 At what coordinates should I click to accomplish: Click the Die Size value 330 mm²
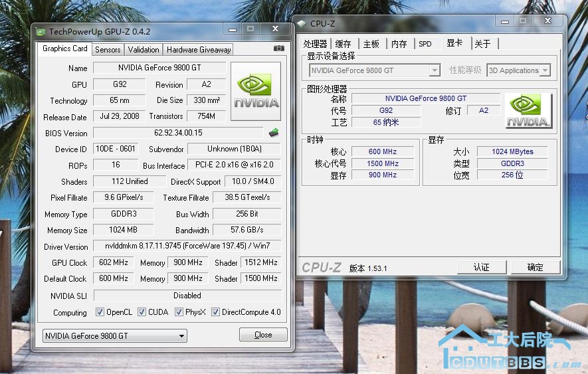[207, 100]
